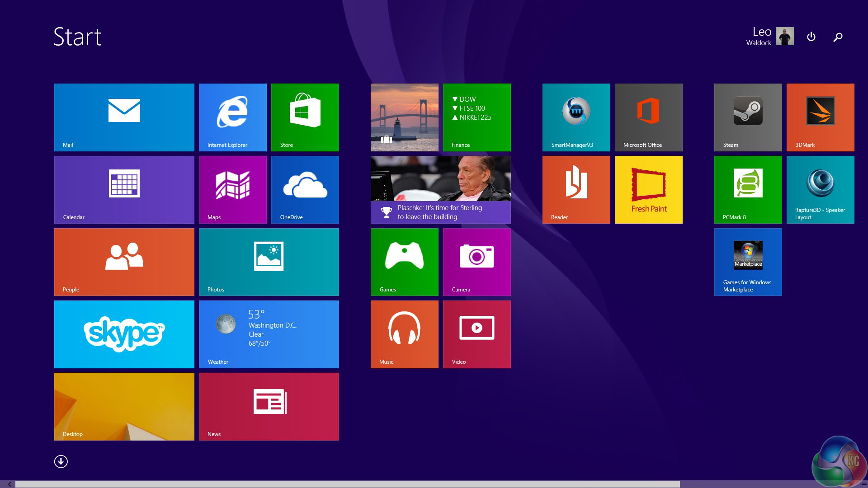Open the Sterling sports news story
Viewport: 868px width, 488px height.
[440, 189]
